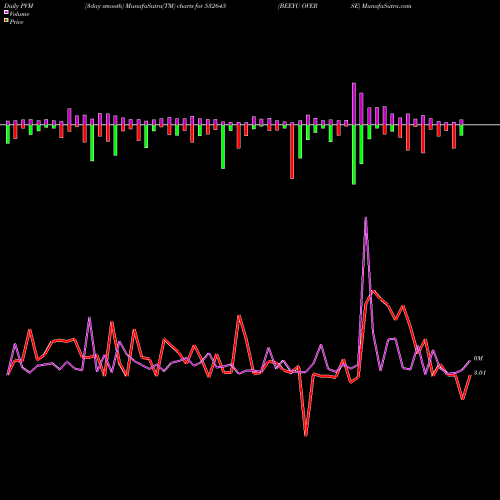500x500 pixels.
Task: Click the 'Daily PVM' title text
Action: click(19, 6)
